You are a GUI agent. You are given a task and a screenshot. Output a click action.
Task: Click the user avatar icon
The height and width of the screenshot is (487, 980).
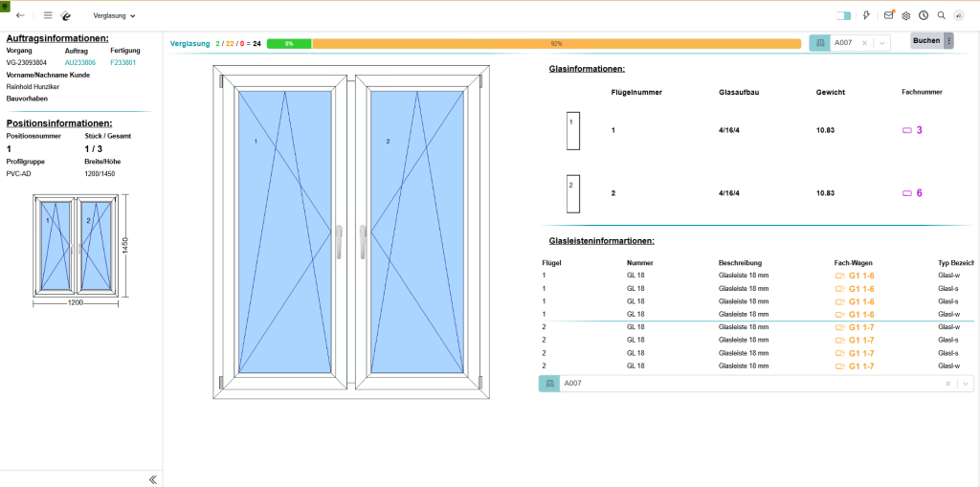click(x=959, y=15)
